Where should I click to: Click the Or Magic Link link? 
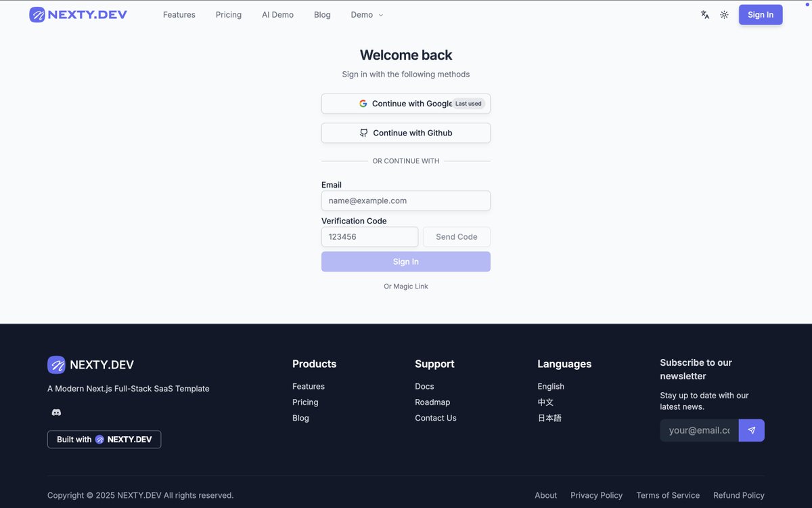[x=406, y=287]
